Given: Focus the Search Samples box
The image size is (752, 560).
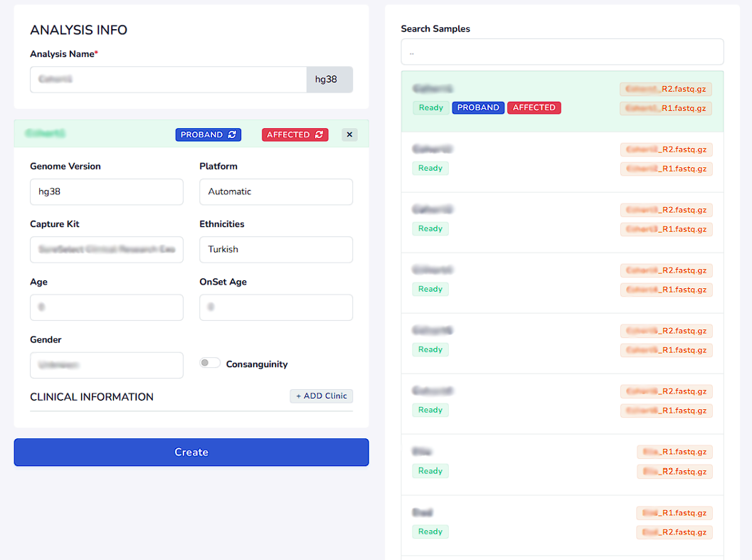Looking at the screenshot, I should [562, 52].
